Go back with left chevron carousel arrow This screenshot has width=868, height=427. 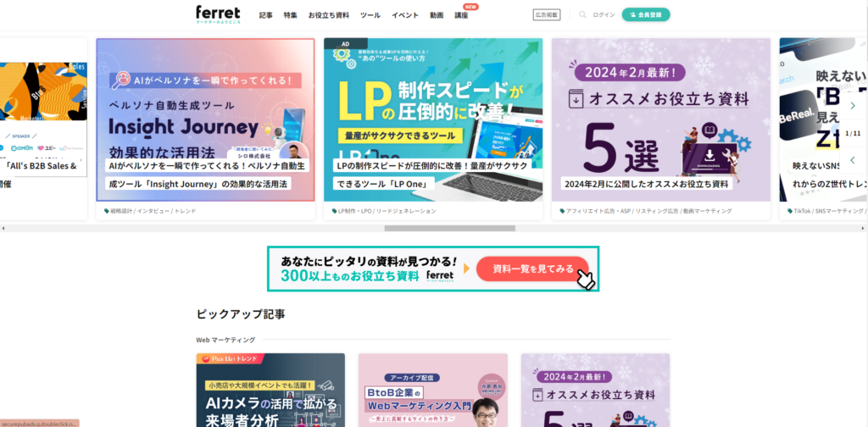(x=853, y=160)
